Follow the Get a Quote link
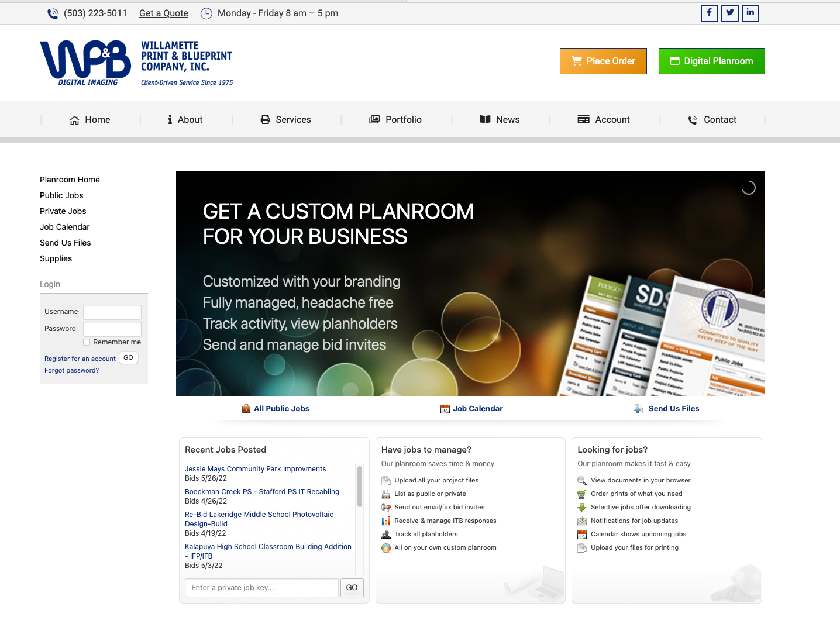840x617 pixels. point(164,13)
